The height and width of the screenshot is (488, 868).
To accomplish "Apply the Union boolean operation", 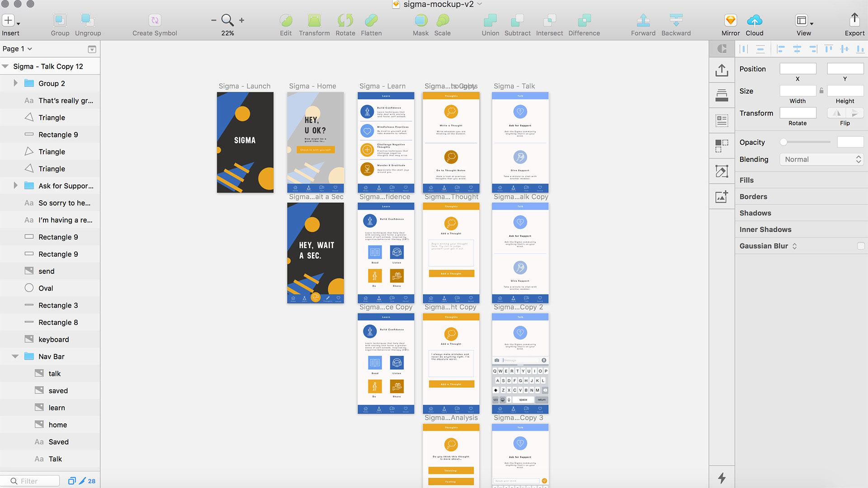I will point(490,20).
